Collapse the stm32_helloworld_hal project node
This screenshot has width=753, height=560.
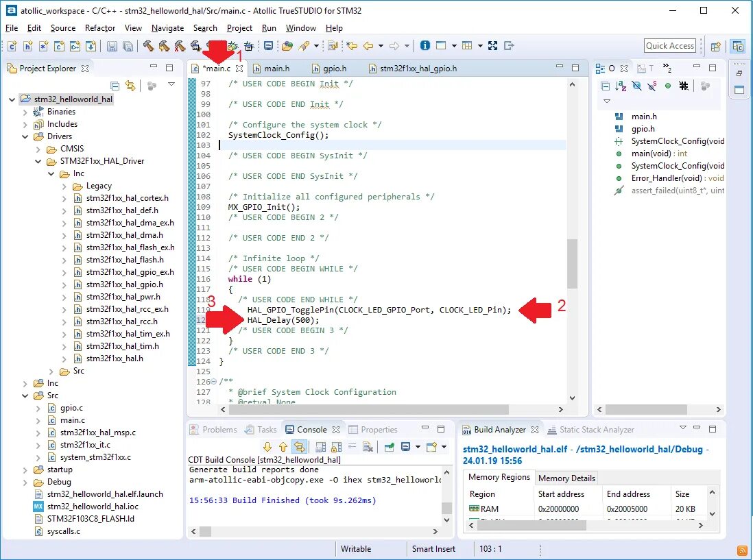pyautogui.click(x=12, y=99)
